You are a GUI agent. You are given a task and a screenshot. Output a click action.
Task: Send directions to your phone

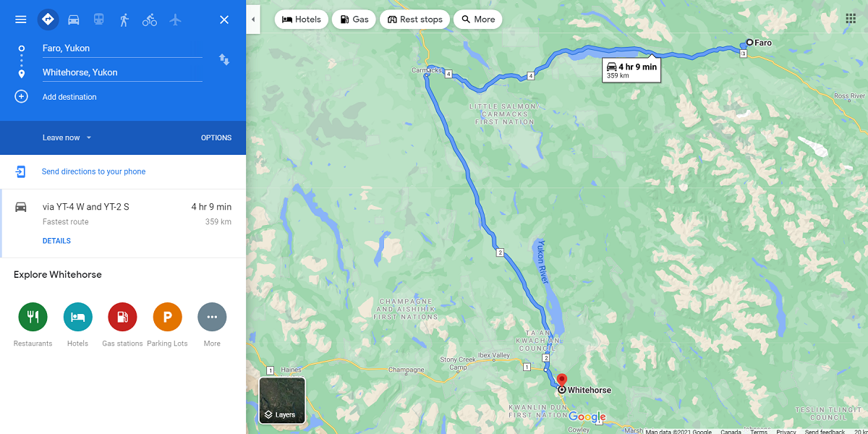[93, 171]
